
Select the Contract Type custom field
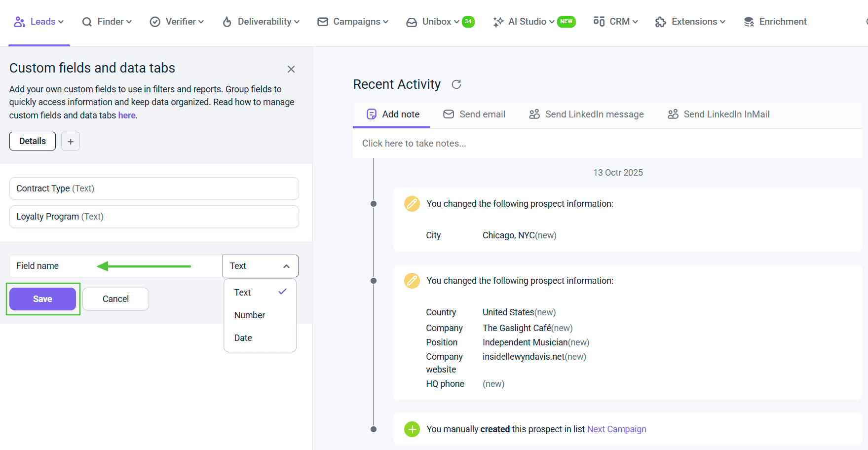154,188
